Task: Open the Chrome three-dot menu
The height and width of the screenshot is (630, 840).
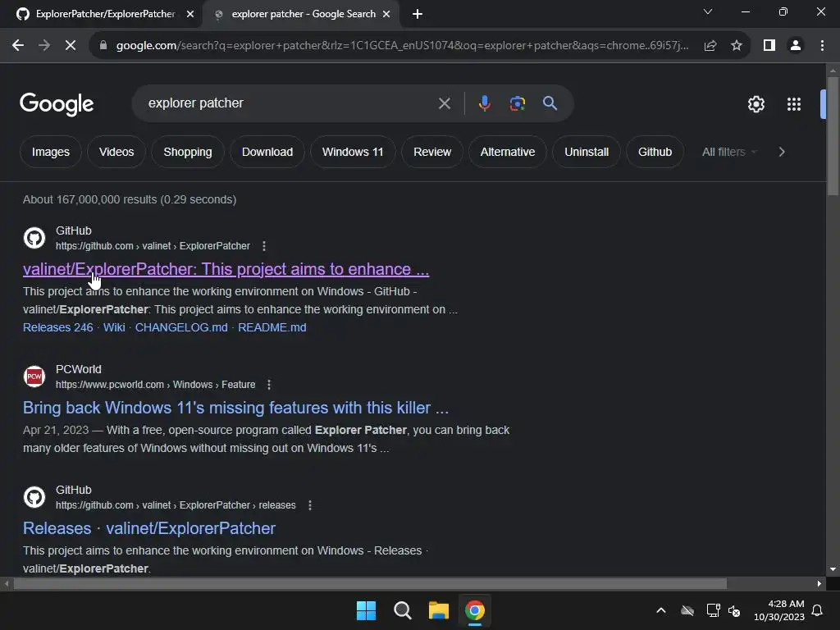Action: click(822, 46)
